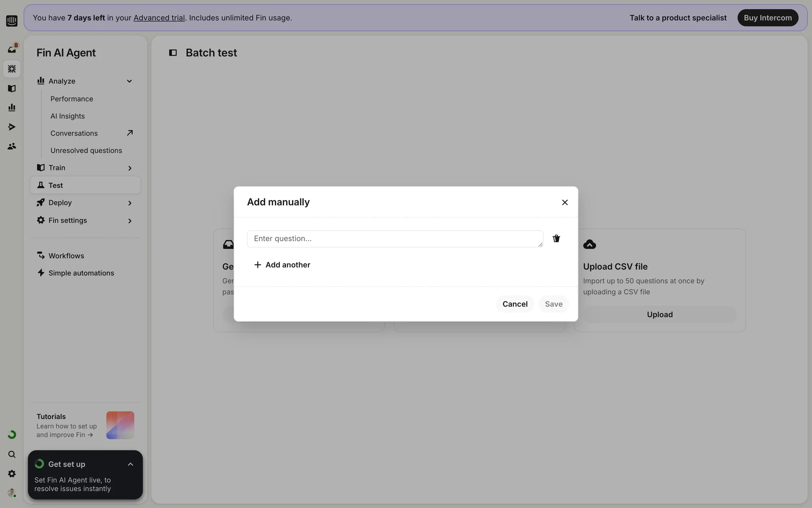This screenshot has width=812, height=508.
Task: Click the Enter question text field
Action: coord(395,239)
